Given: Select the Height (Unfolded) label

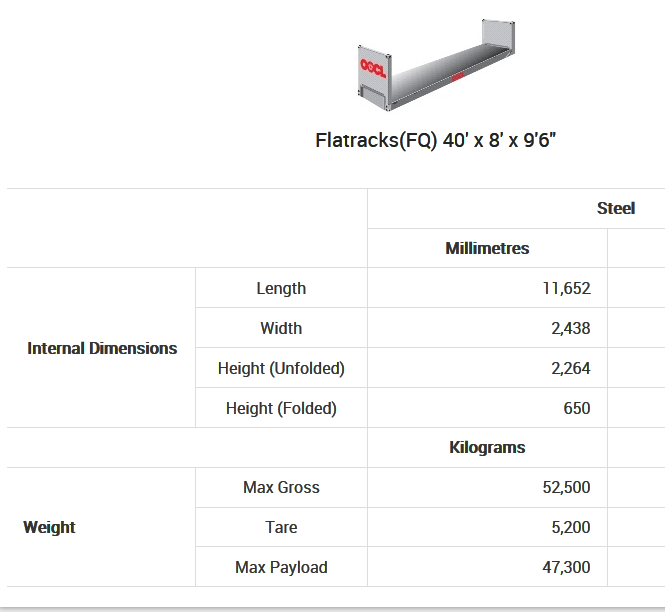Looking at the screenshot, I should click(x=281, y=368).
